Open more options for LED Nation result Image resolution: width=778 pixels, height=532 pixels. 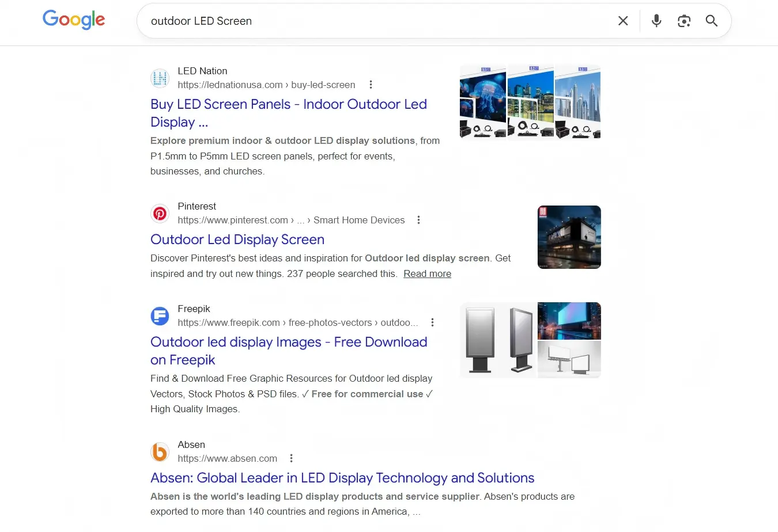coord(371,85)
